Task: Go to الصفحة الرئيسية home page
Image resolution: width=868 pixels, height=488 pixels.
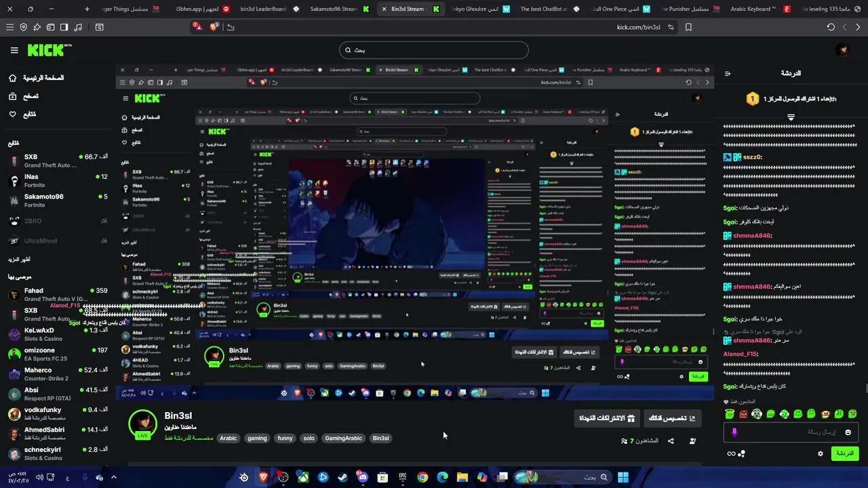Action: click(x=37, y=78)
